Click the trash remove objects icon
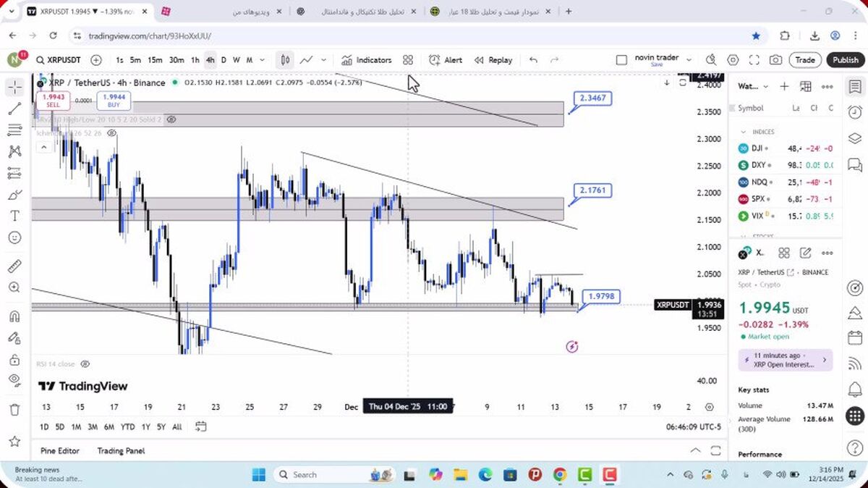This screenshot has height=488, width=868. tap(14, 410)
